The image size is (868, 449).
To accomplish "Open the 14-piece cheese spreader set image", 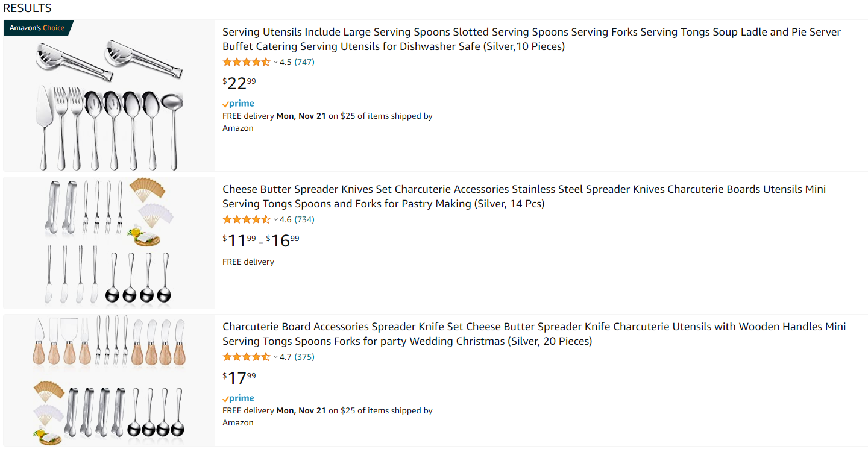I will point(109,242).
